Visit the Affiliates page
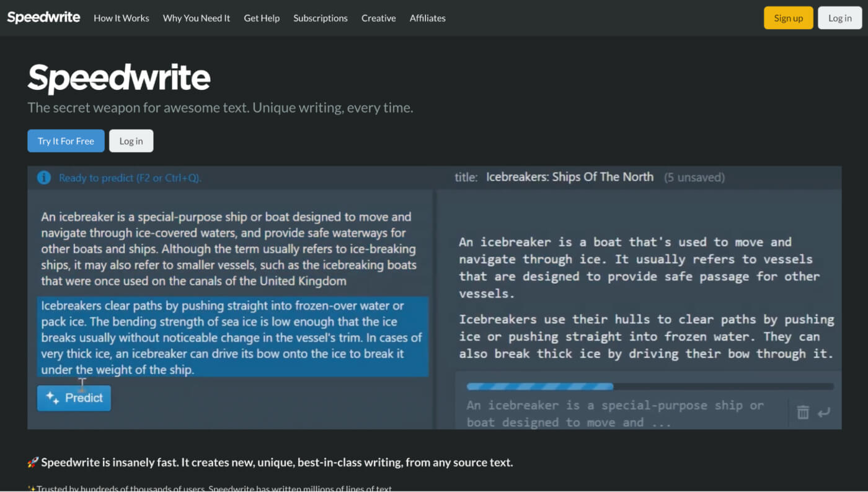This screenshot has width=868, height=492. [427, 18]
